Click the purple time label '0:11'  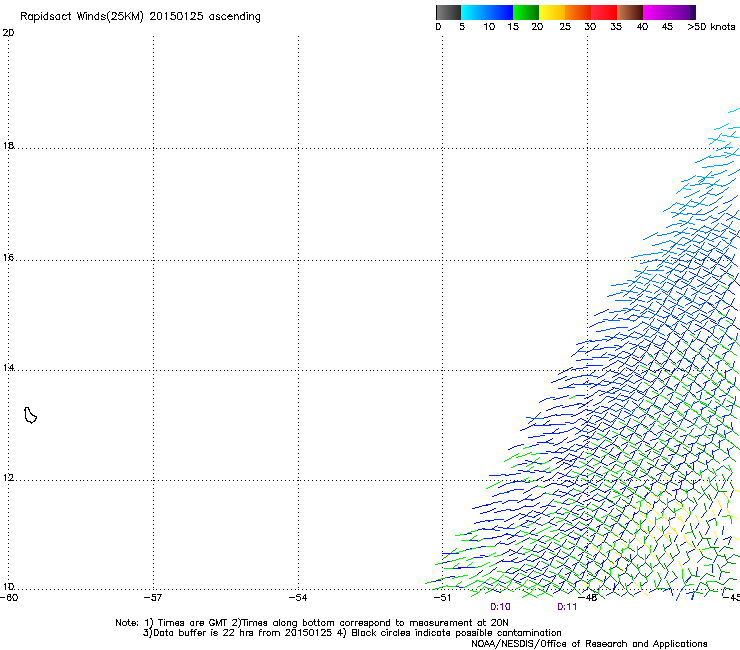[x=567, y=607]
